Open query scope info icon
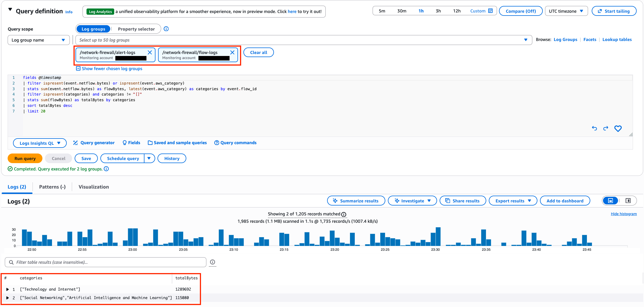The width and height of the screenshot is (644, 307). click(x=166, y=29)
